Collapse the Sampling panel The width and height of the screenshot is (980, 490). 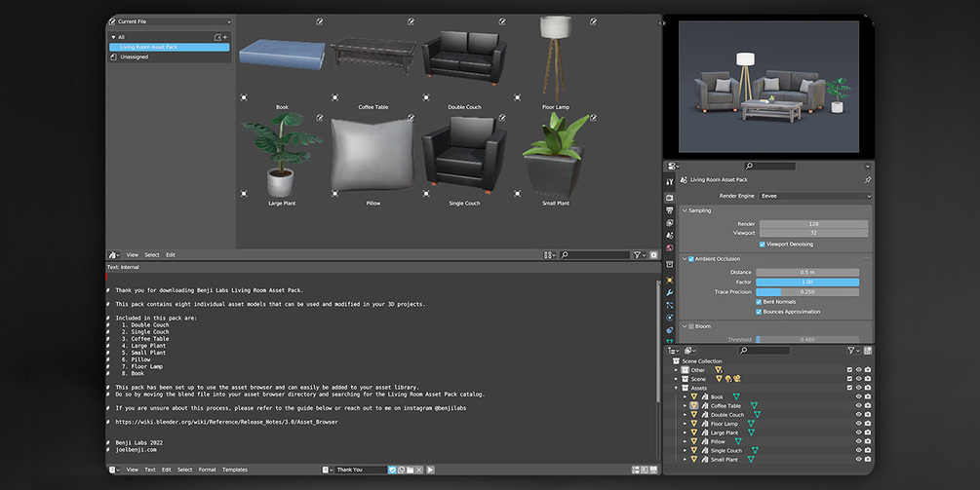685,210
